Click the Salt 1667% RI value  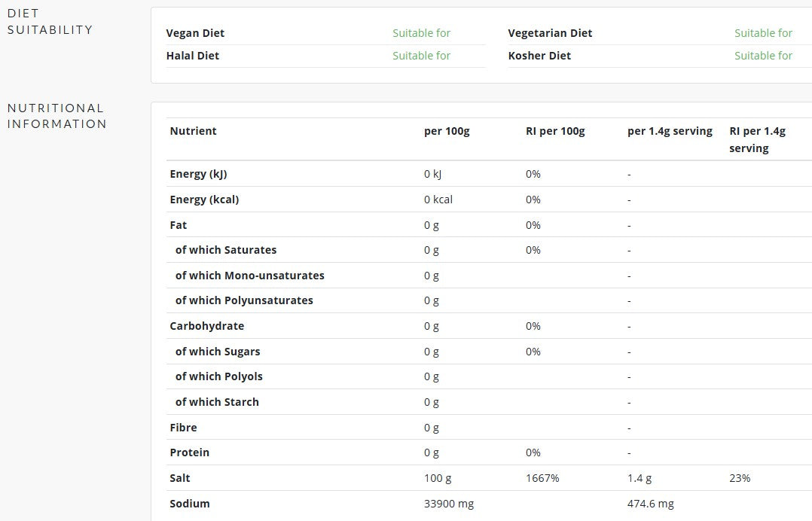click(x=542, y=478)
